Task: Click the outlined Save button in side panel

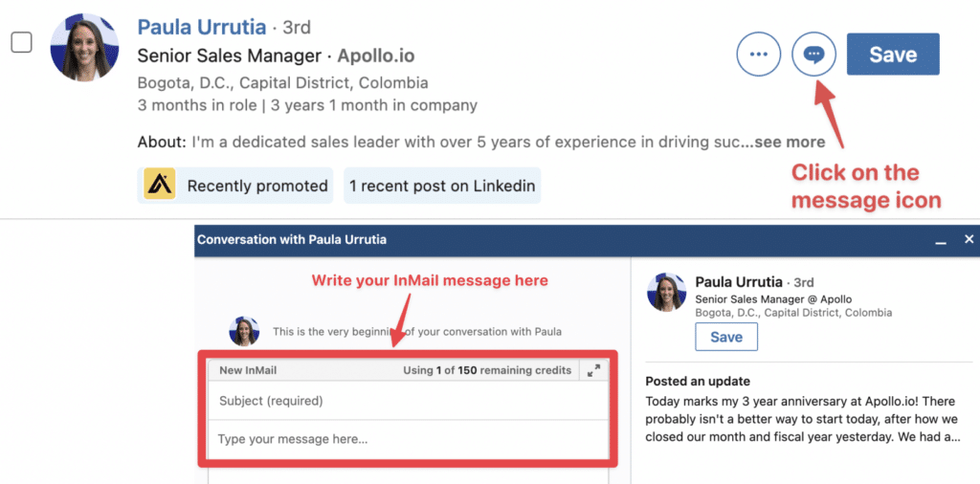Action: point(726,337)
